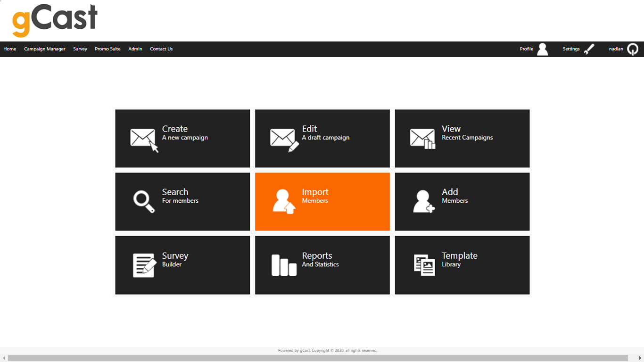
Task: Click the Survey Builder form icon
Action: click(143, 265)
